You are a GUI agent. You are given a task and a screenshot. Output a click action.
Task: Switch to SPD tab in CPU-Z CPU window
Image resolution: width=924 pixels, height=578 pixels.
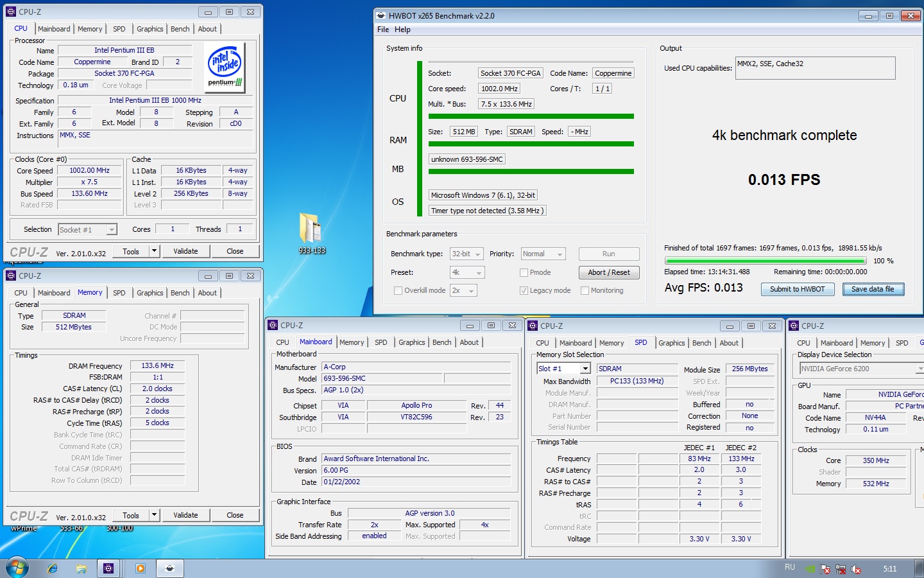pos(119,29)
